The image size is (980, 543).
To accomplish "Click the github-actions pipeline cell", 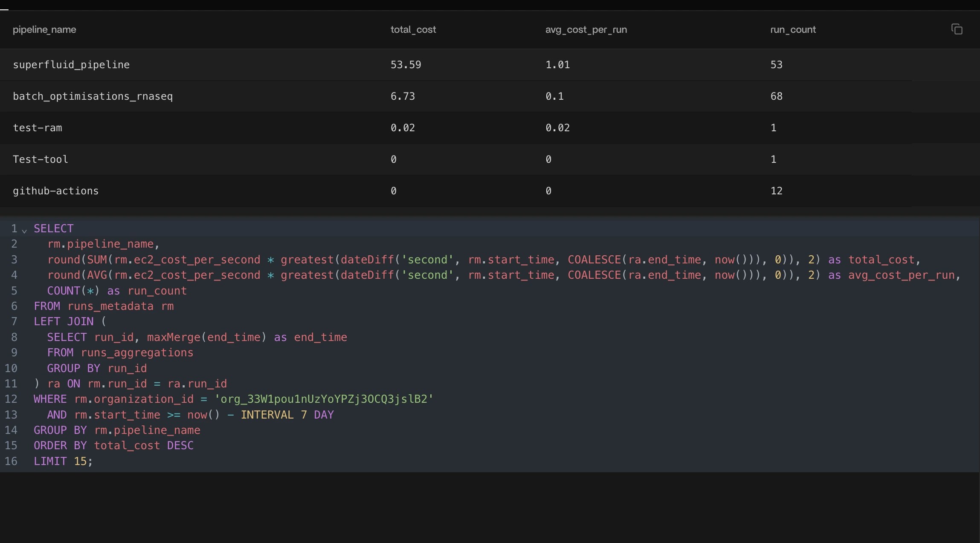I will (55, 191).
